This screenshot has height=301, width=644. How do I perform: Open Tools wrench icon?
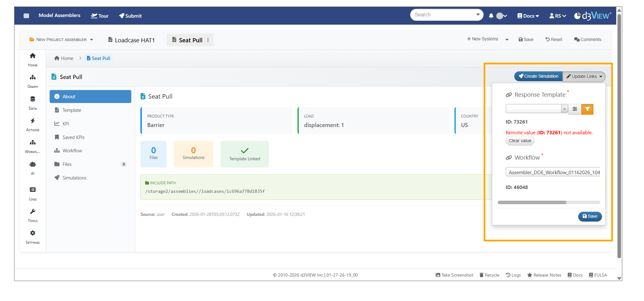pyautogui.click(x=32, y=212)
